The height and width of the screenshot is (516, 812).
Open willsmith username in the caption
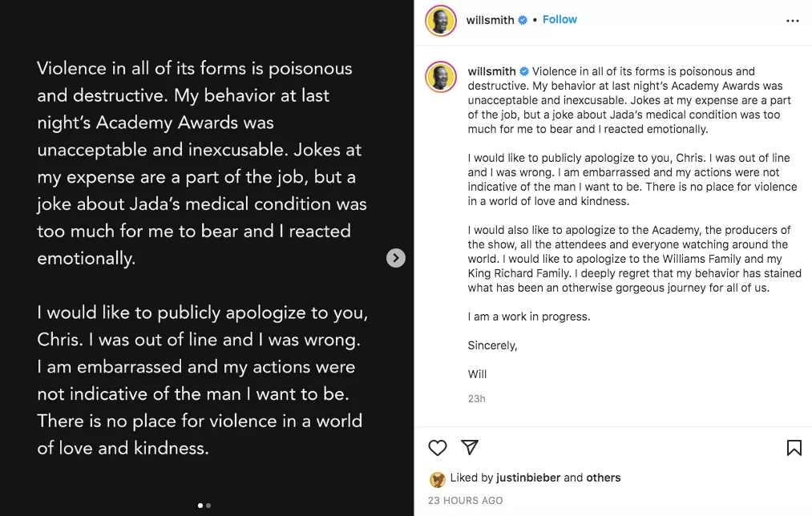[x=491, y=71]
